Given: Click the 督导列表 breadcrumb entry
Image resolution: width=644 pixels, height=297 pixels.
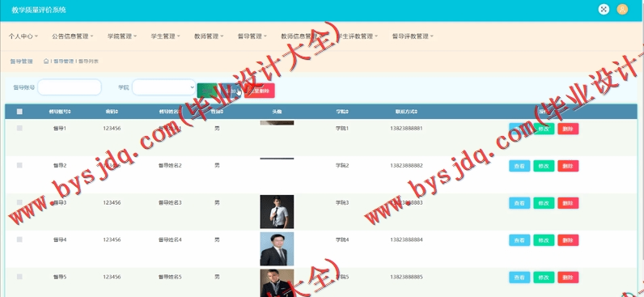Looking at the screenshot, I should coord(88,62).
